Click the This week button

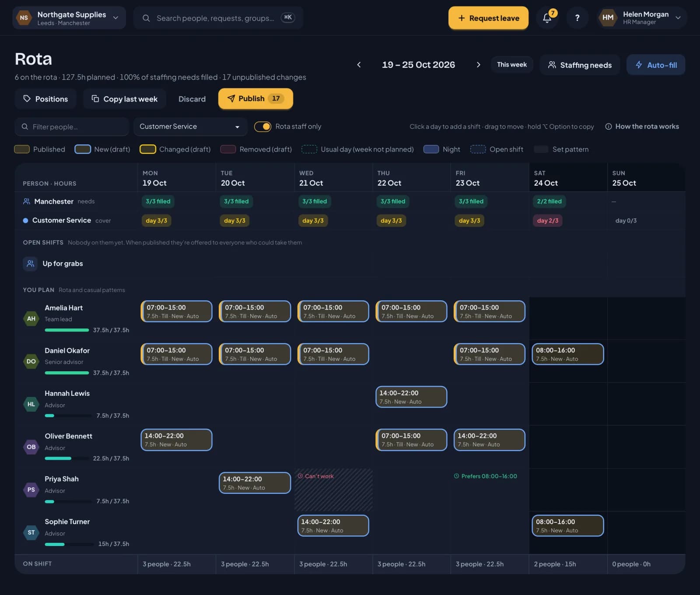pyautogui.click(x=512, y=65)
